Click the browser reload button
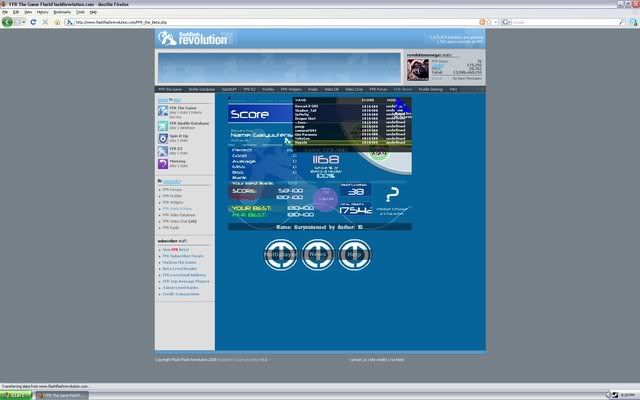This screenshot has height=400, width=640. click(31, 21)
